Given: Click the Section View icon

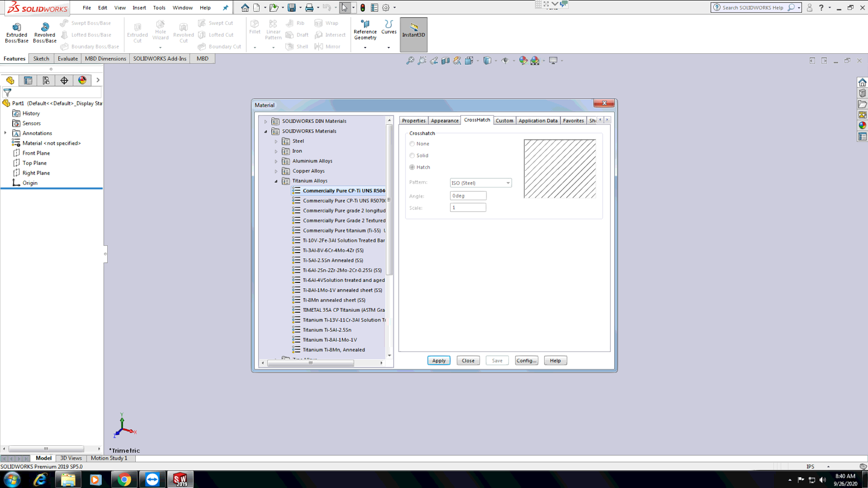Looking at the screenshot, I should pos(446,61).
